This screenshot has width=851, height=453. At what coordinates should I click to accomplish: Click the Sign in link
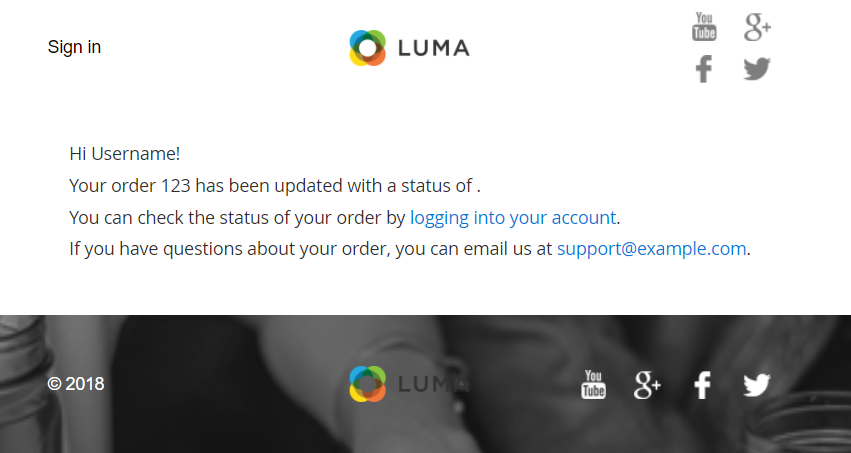[74, 47]
